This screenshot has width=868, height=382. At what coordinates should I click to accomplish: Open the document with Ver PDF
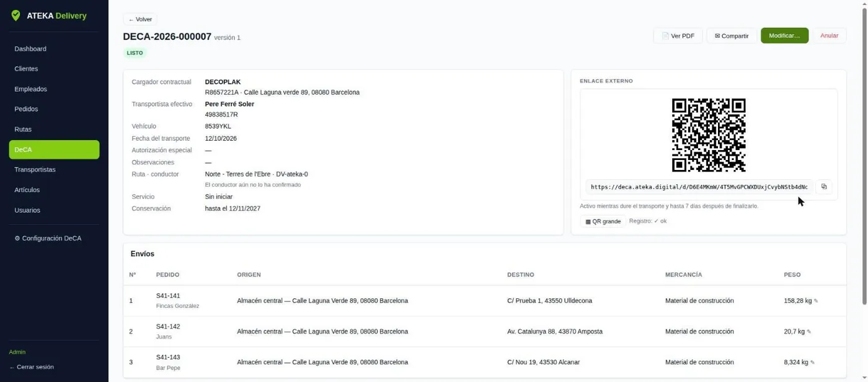tap(678, 36)
